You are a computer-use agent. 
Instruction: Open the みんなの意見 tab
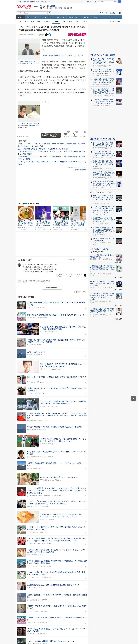73,17
